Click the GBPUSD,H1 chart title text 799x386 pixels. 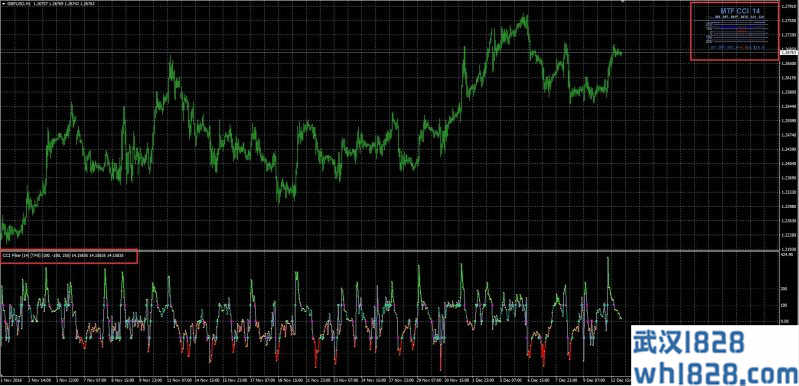(x=16, y=3)
